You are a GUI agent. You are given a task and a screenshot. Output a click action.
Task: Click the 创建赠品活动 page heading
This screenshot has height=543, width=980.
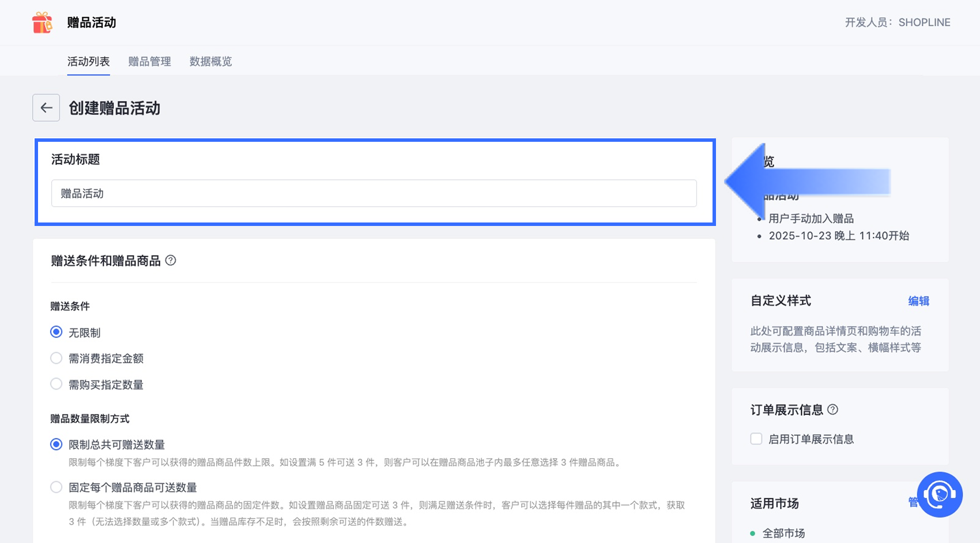tap(115, 108)
